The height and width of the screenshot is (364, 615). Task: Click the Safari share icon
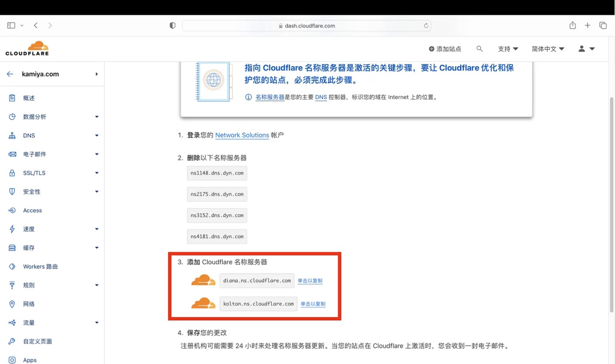(x=572, y=25)
